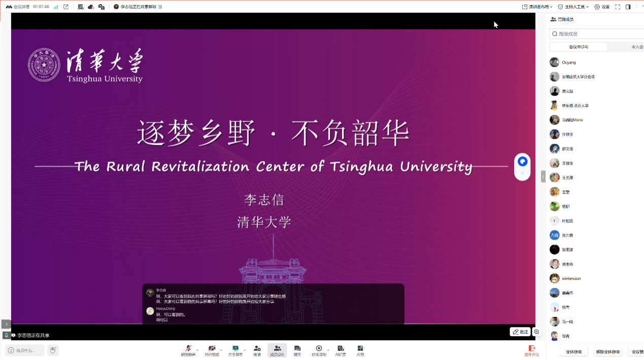This screenshot has width=644, height=360.
Task: Open the Invite participants icon
Action: point(257,350)
